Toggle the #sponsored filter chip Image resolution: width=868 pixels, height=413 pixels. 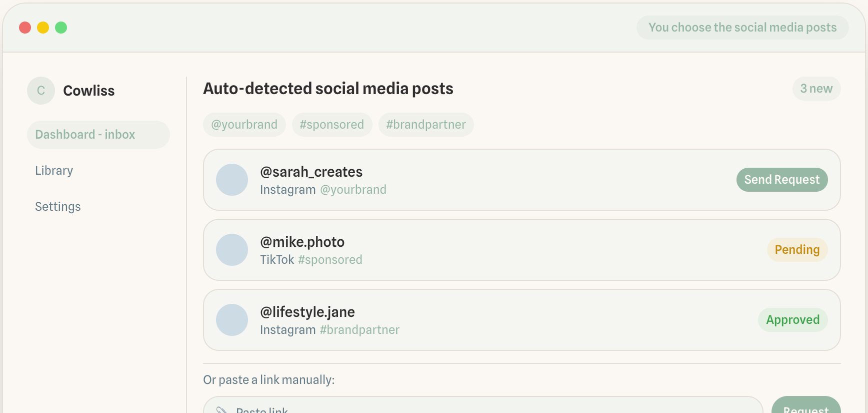click(331, 125)
